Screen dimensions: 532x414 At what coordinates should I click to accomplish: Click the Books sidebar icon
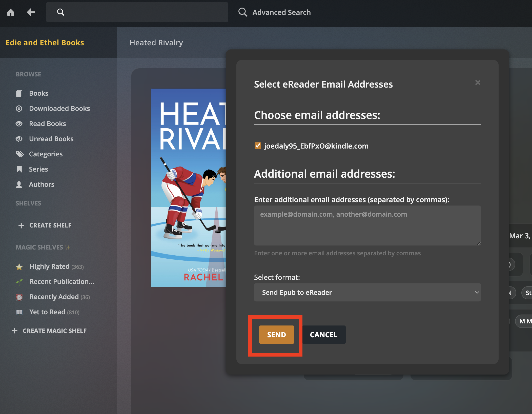[19, 93]
